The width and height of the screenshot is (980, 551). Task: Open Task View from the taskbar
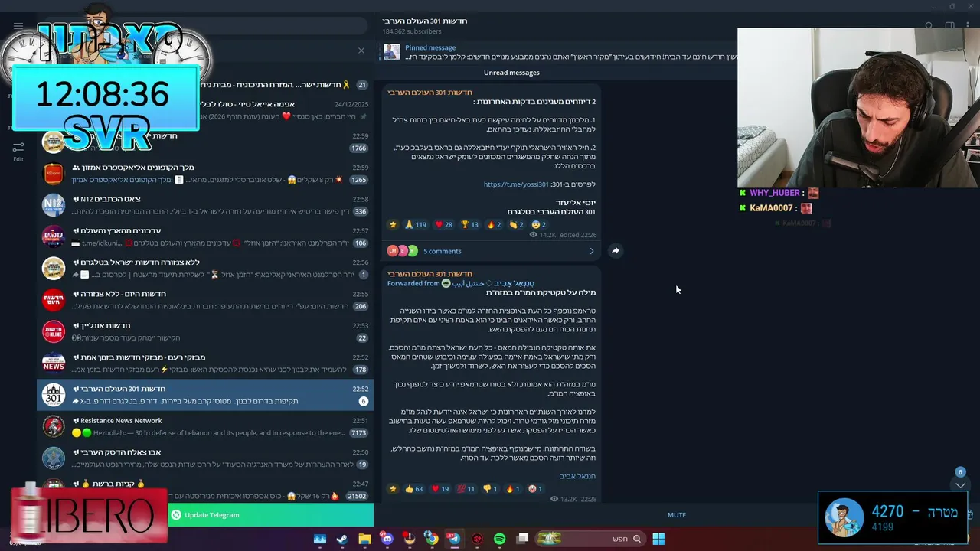point(522,539)
